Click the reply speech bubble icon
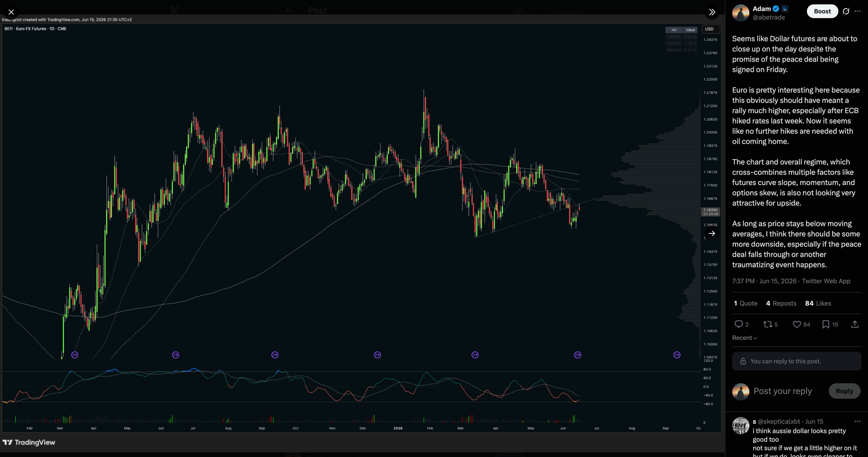Screen dimensions: 868x457 739,325
